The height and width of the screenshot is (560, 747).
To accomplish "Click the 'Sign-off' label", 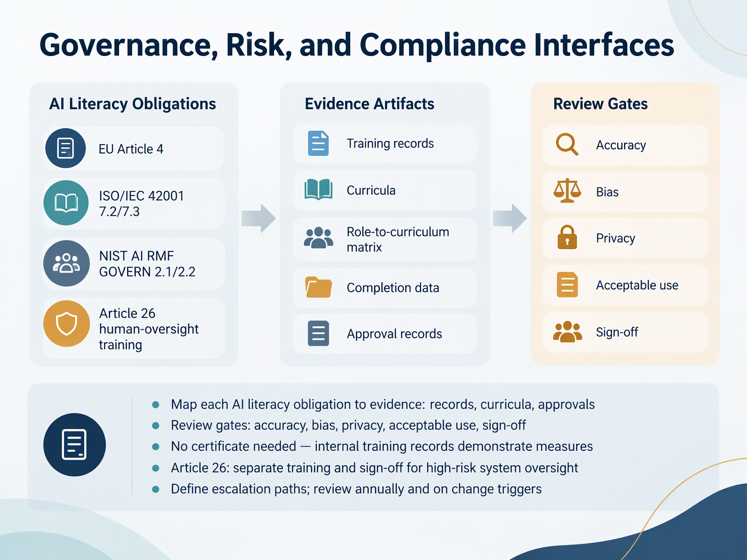I will (x=617, y=332).
